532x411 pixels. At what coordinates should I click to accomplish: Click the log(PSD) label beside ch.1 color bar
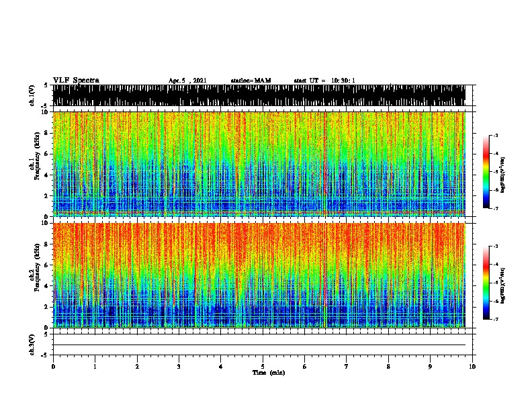click(503, 175)
